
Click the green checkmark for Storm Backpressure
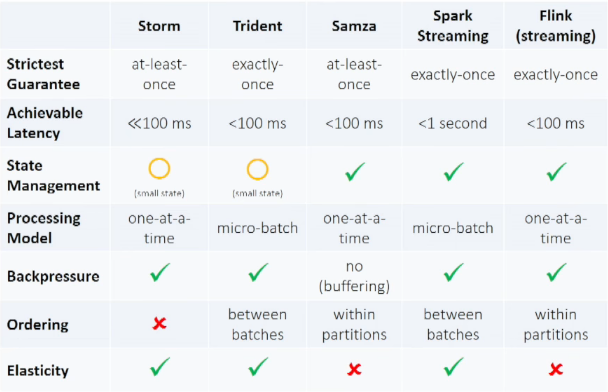pos(160,272)
